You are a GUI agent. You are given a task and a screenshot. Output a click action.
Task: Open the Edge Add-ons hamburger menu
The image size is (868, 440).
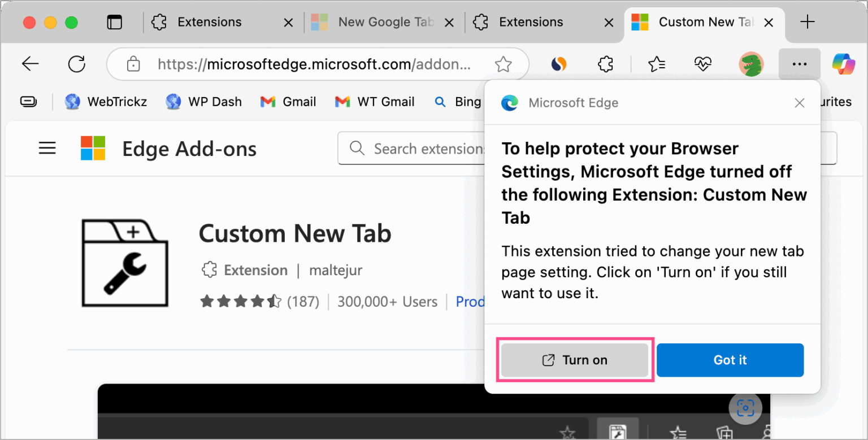pyautogui.click(x=47, y=148)
